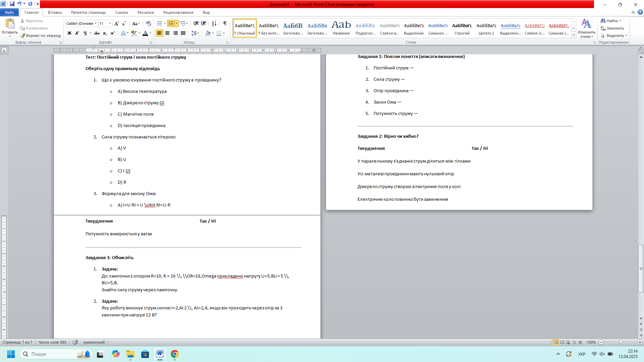The image size is (644, 362).
Task: Apply Strikethrough formatting
Action: [97, 33]
